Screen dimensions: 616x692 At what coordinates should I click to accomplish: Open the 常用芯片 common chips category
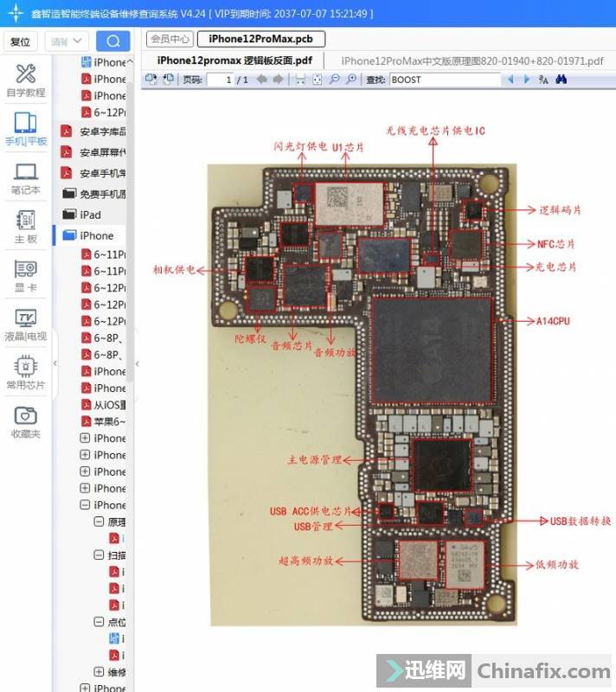(26, 373)
